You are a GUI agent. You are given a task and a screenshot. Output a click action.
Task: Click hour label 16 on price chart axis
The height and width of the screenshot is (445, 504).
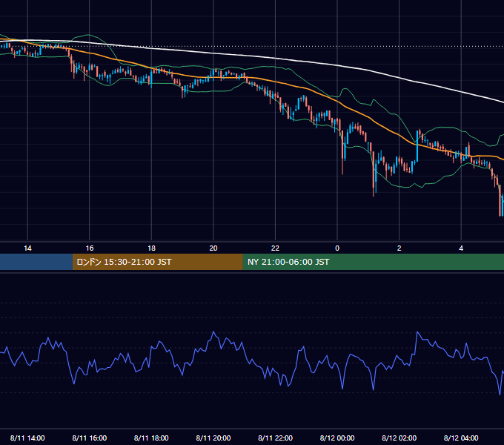pos(90,248)
